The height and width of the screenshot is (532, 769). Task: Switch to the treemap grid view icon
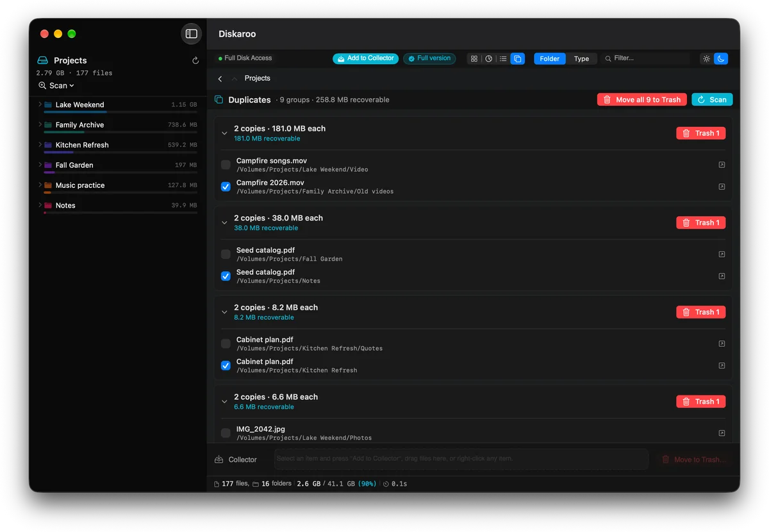pyautogui.click(x=474, y=58)
